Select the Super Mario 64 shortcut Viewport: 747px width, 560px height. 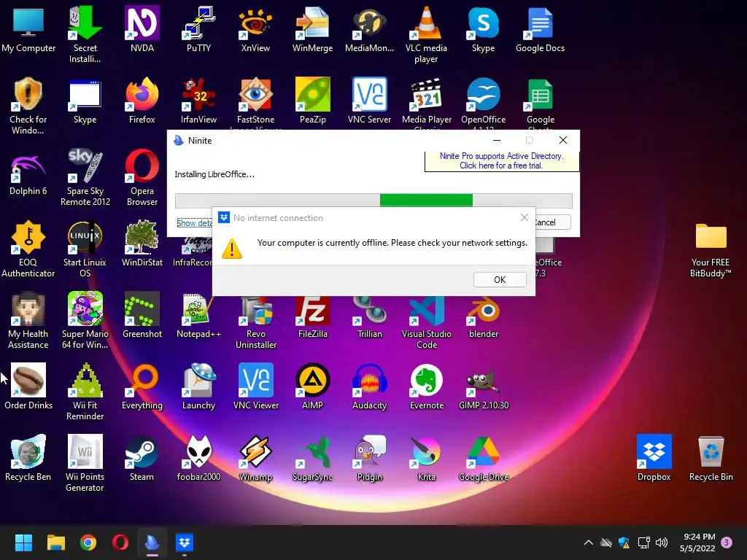[85, 320]
